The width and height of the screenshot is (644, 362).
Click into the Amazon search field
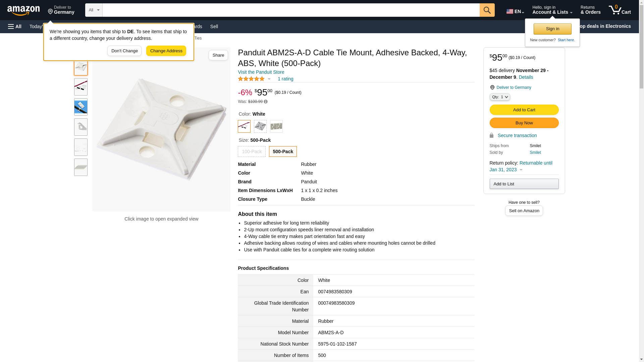[x=291, y=10]
